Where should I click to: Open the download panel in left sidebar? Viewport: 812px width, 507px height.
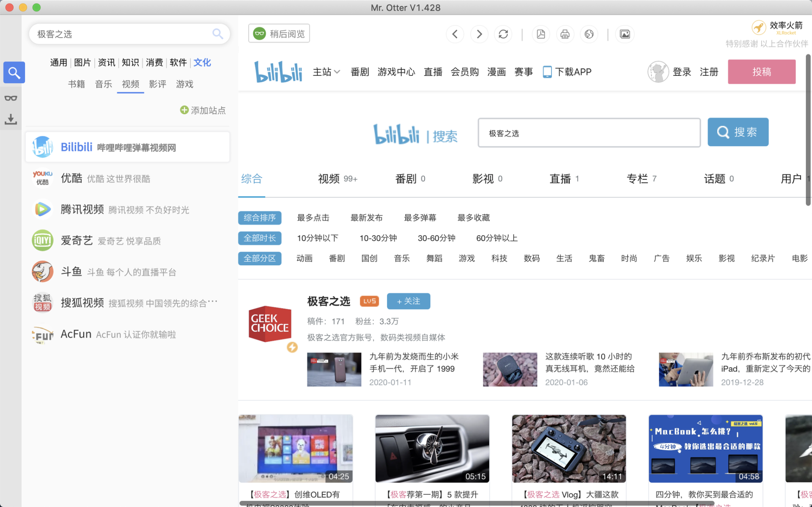pyautogui.click(x=11, y=119)
